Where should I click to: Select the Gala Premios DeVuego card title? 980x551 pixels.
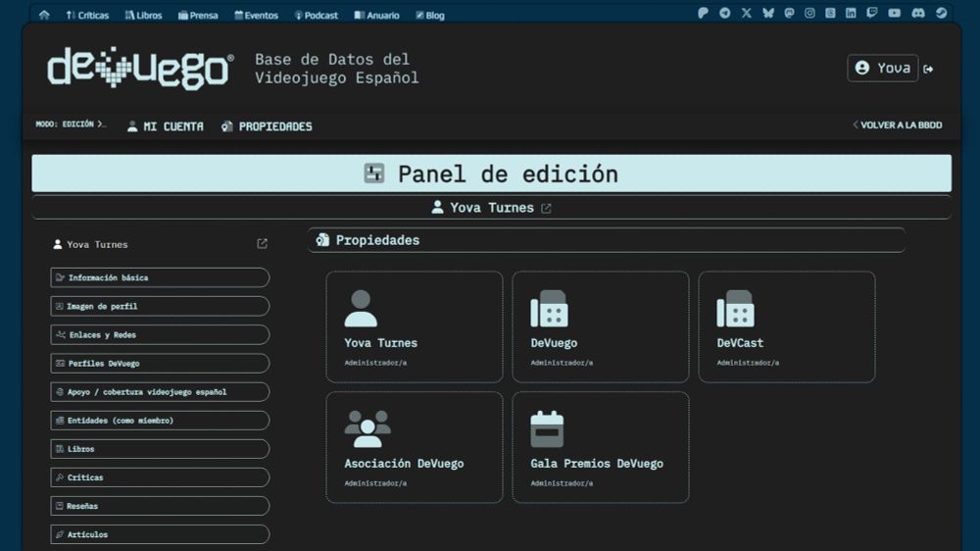tap(597, 464)
